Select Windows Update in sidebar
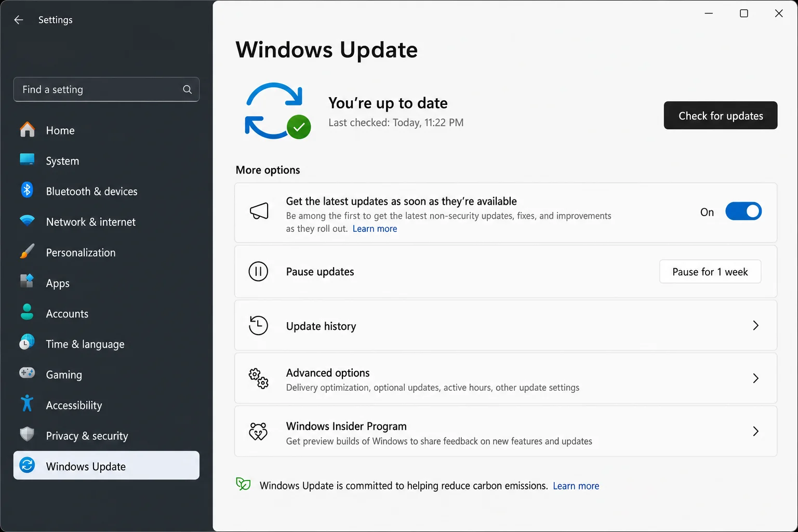The image size is (798, 532). click(107, 465)
